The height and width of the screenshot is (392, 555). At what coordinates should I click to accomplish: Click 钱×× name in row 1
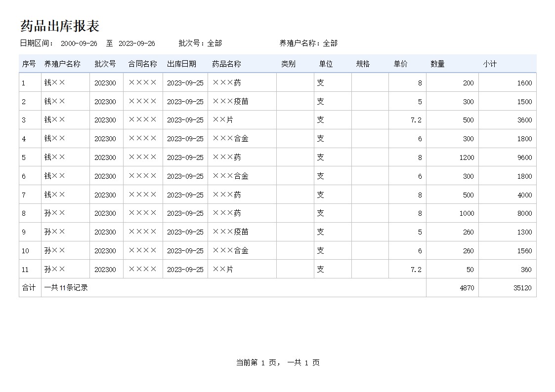point(54,83)
